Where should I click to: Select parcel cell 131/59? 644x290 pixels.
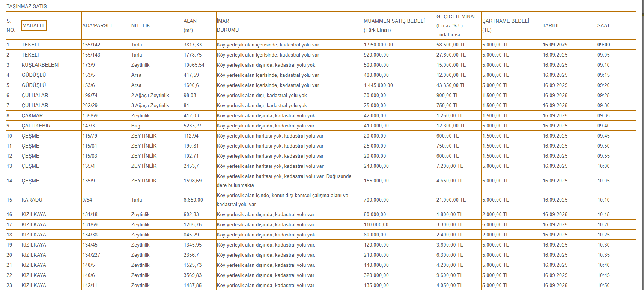click(x=90, y=224)
